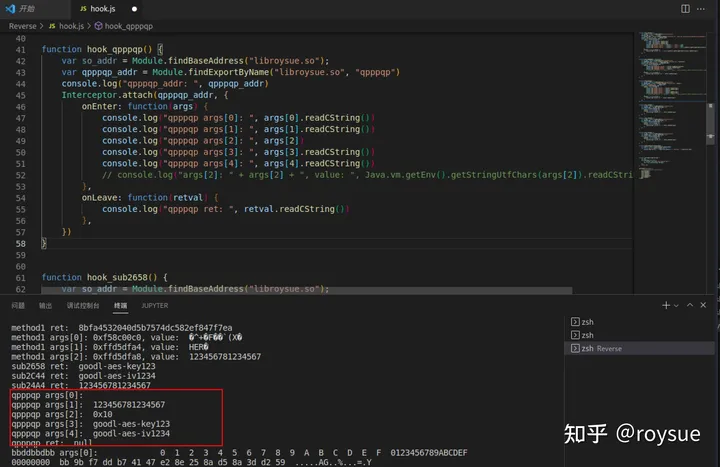Click the unsaved dot on hook.js tab

coord(134,9)
